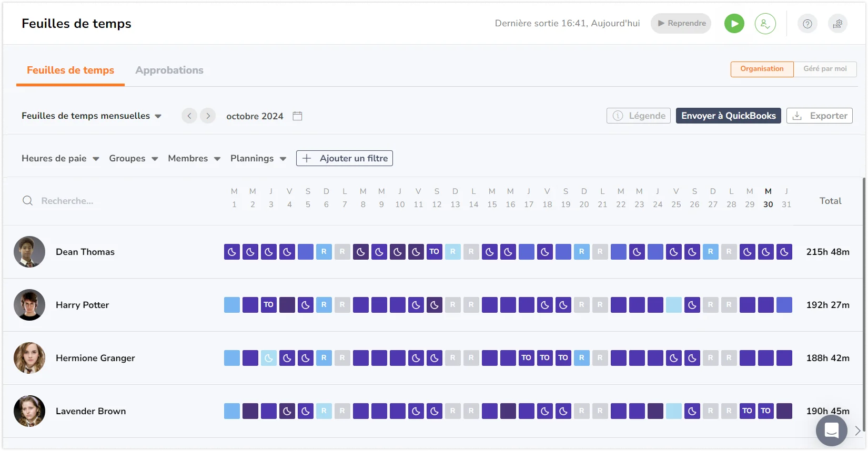Viewport: 868px width, 451px height.
Task: Toggle view to Organisation
Action: [762, 69]
